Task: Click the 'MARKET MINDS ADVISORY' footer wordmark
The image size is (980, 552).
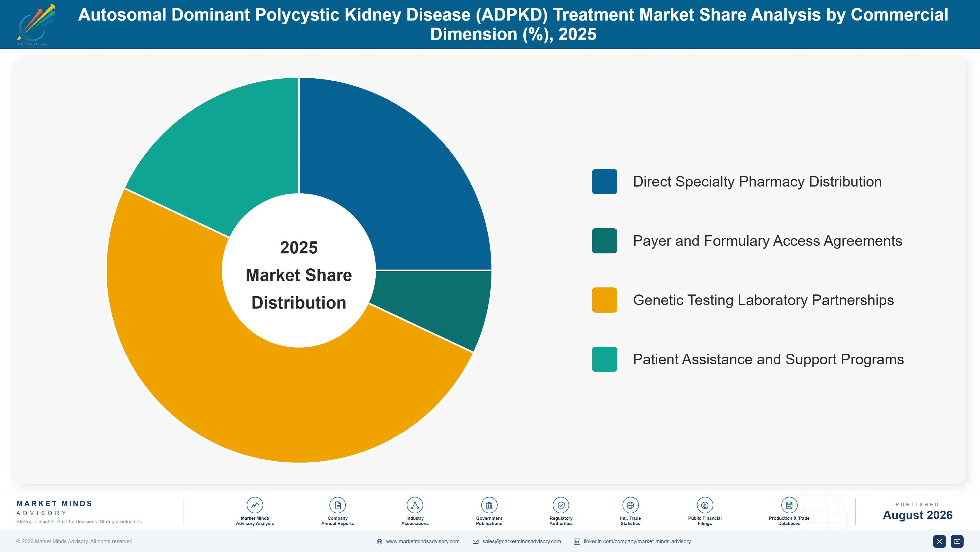Action: click(55, 508)
